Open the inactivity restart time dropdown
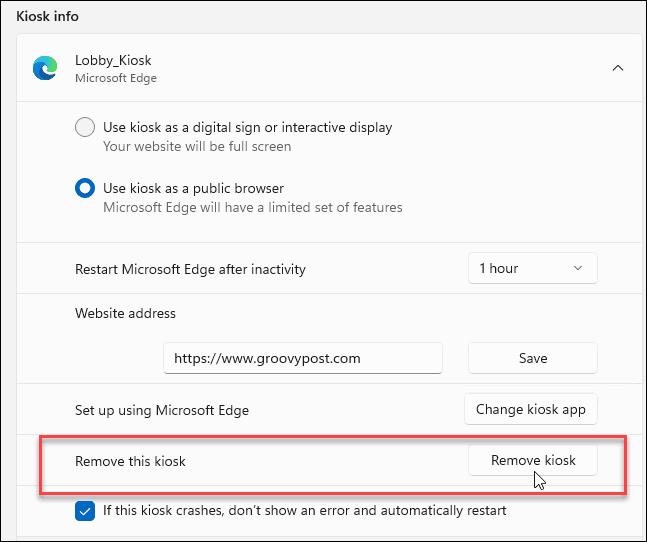The image size is (647, 542). coord(532,269)
